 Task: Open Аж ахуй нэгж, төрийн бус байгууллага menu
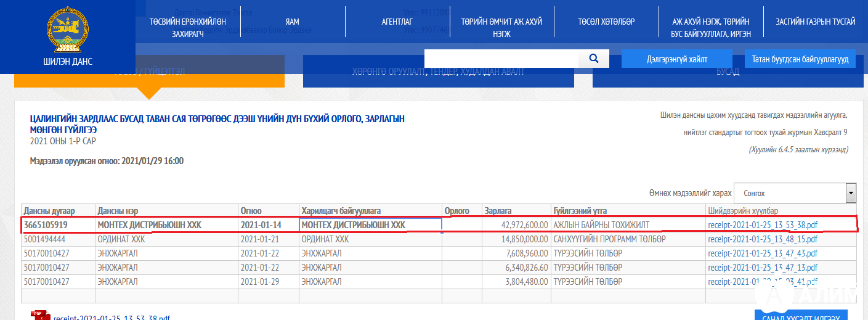(711, 28)
